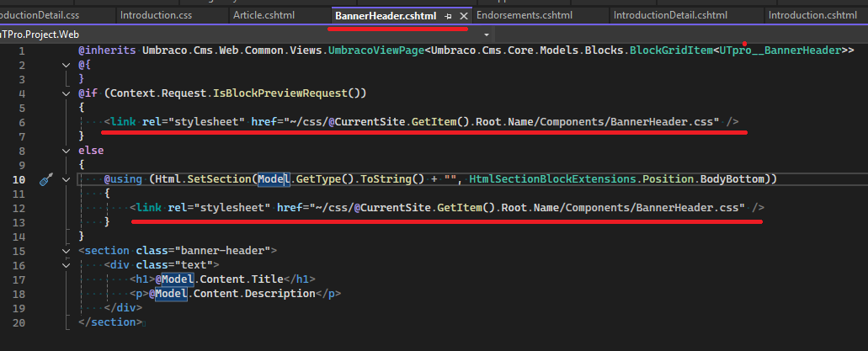Click the "text" class value on line 16
The height and width of the screenshot is (351, 868).
tap(196, 265)
